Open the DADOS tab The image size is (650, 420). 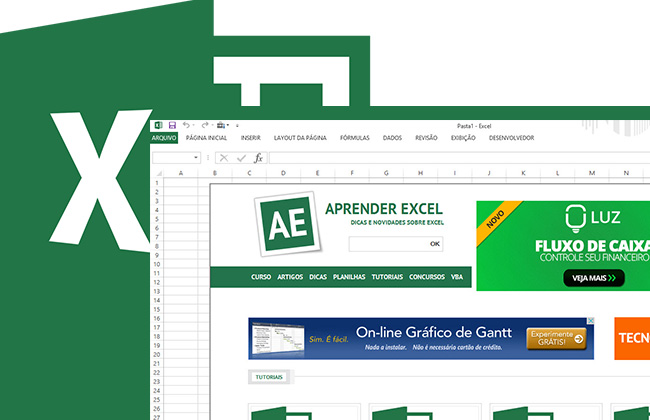coord(392,138)
